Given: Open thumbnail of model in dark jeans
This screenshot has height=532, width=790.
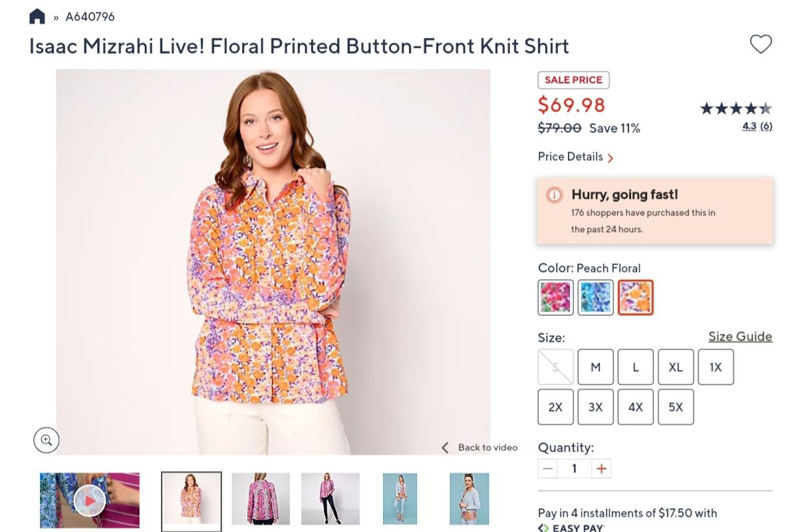Looking at the screenshot, I should coord(330,499).
